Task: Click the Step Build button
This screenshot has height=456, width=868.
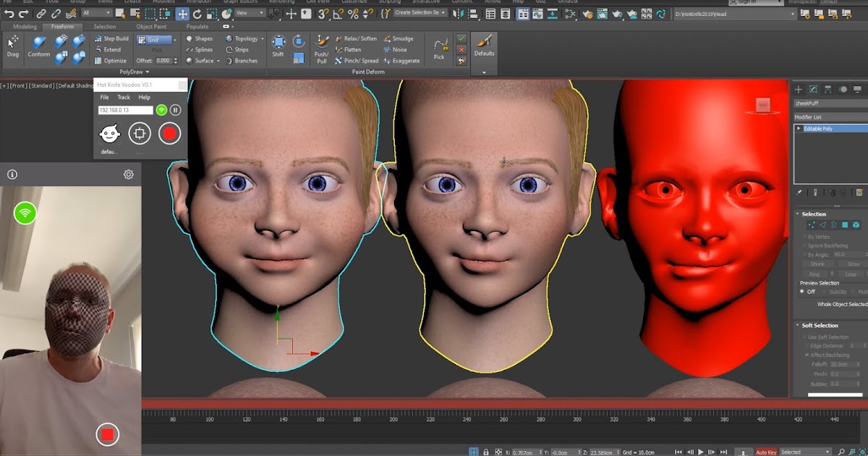Action: click(x=113, y=38)
